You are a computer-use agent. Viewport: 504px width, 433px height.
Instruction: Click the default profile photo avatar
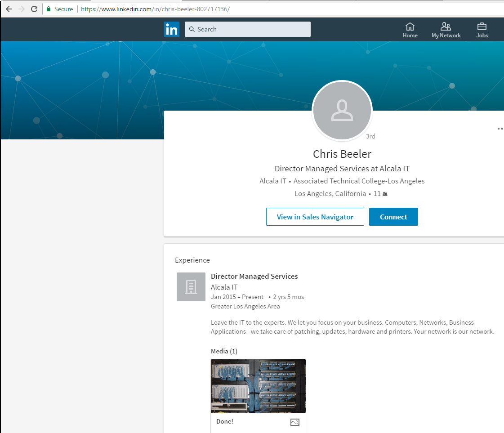click(342, 110)
